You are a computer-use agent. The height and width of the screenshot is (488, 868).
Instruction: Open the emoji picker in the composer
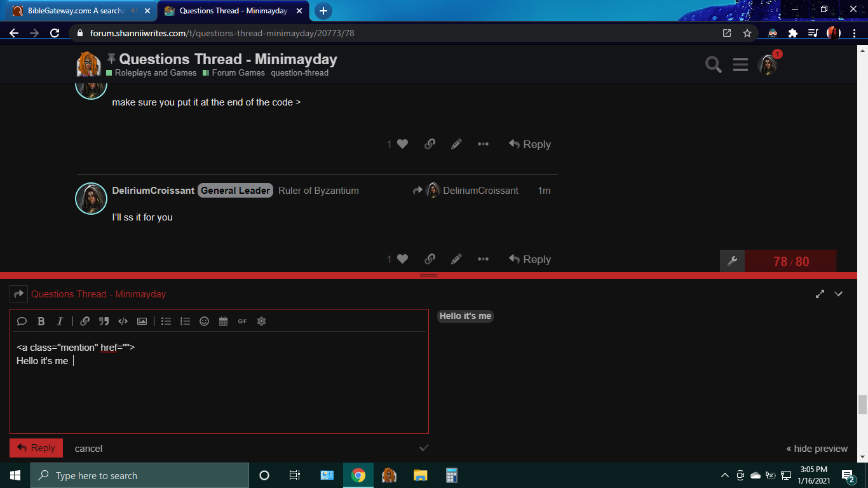204,322
